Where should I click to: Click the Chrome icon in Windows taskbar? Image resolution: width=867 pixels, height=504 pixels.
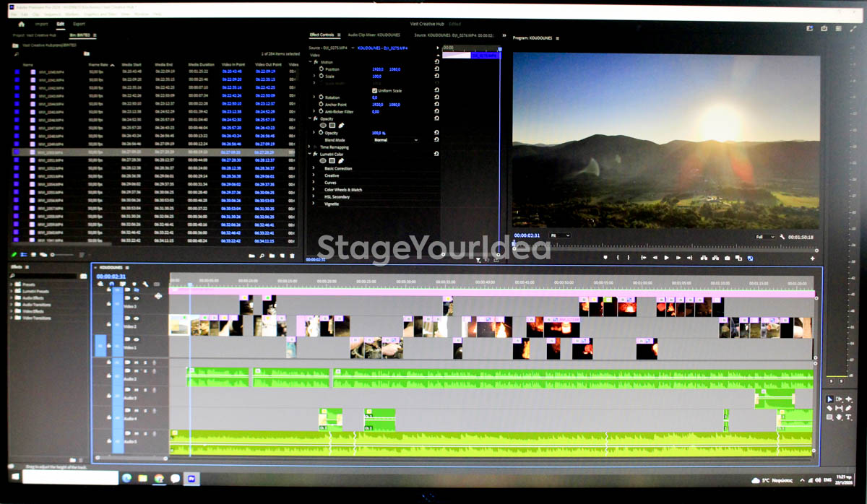158,478
